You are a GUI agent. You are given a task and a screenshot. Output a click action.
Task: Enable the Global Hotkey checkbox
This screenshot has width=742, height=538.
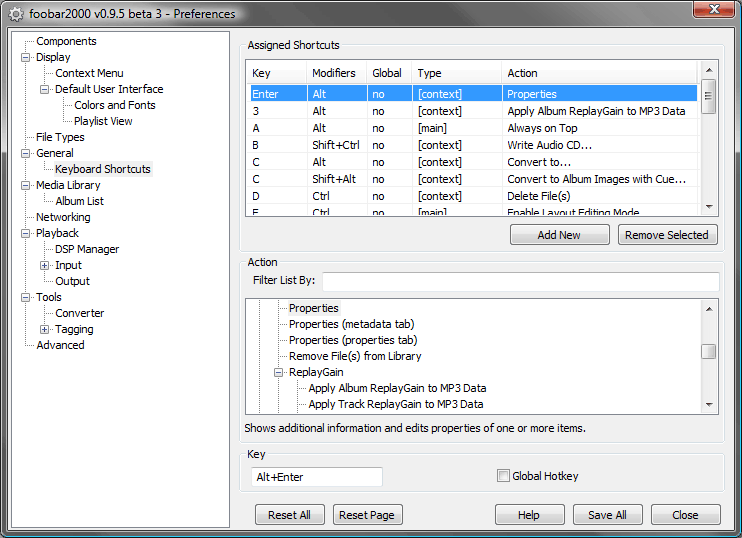(503, 477)
